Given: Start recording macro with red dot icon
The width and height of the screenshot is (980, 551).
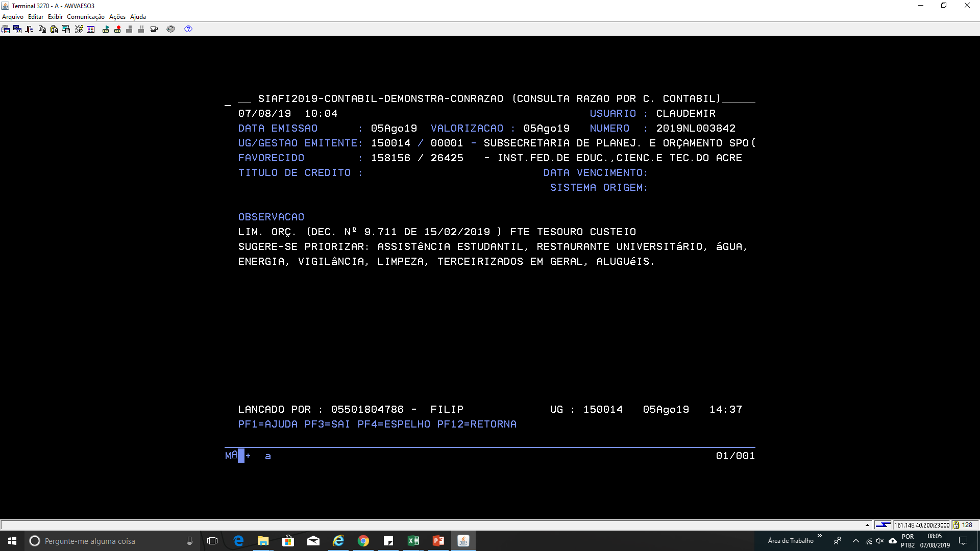Looking at the screenshot, I should pyautogui.click(x=117, y=29).
